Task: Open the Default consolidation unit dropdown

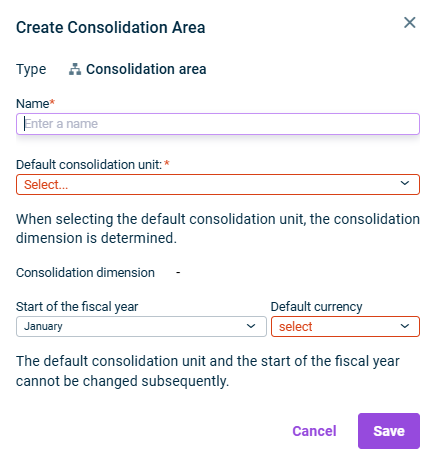Action: [218, 184]
